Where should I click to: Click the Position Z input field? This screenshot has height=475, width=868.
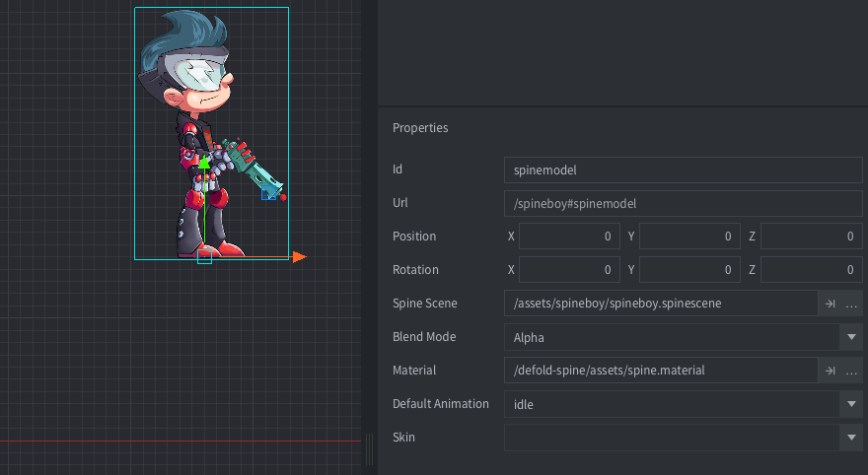(812, 237)
